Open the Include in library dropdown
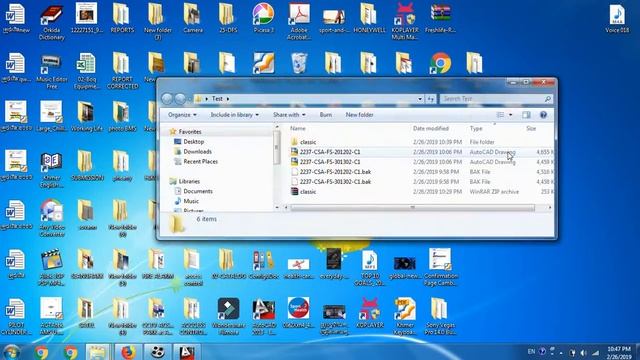Screen dimensions: 640x360 (235, 115)
